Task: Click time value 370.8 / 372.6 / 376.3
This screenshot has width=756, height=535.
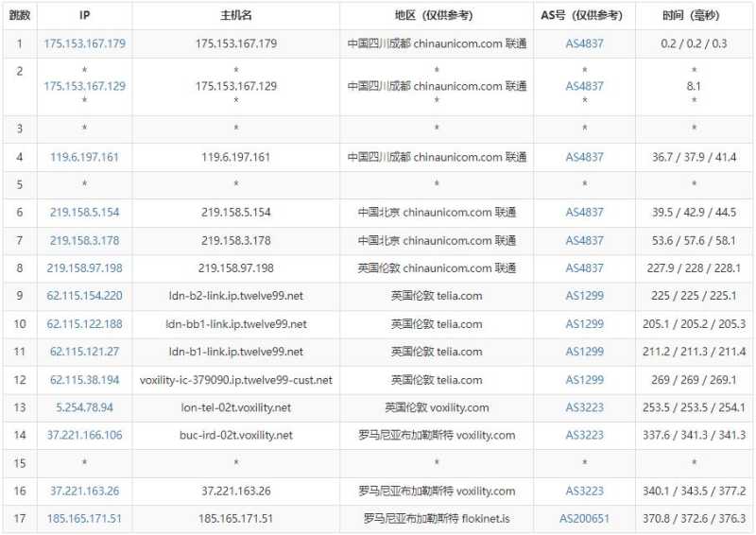Action: pyautogui.click(x=694, y=519)
